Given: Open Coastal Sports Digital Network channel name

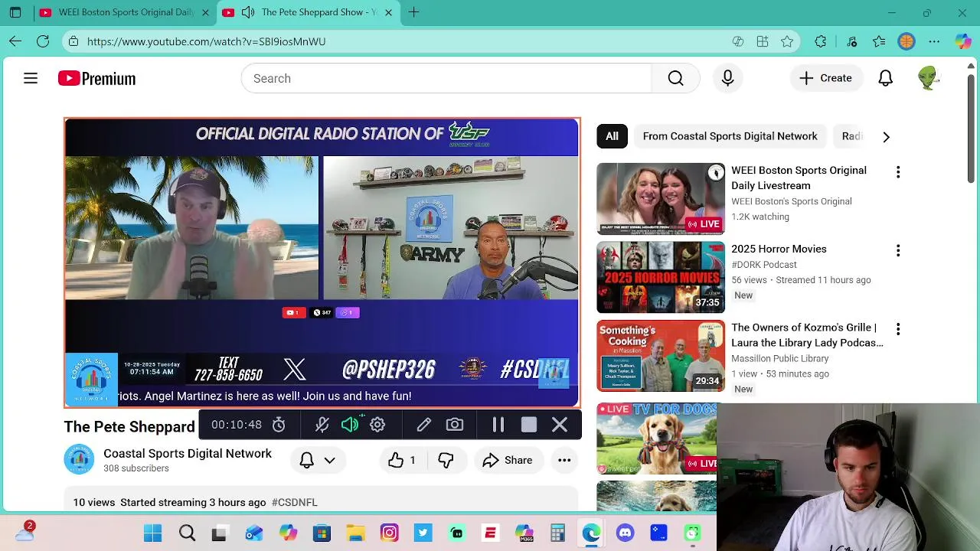Looking at the screenshot, I should (x=188, y=453).
